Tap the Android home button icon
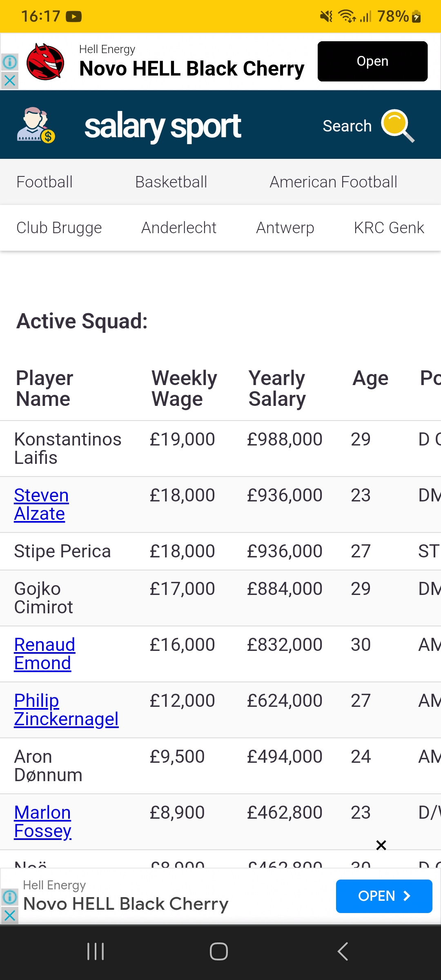Screen dimensions: 441x980 click(x=219, y=951)
